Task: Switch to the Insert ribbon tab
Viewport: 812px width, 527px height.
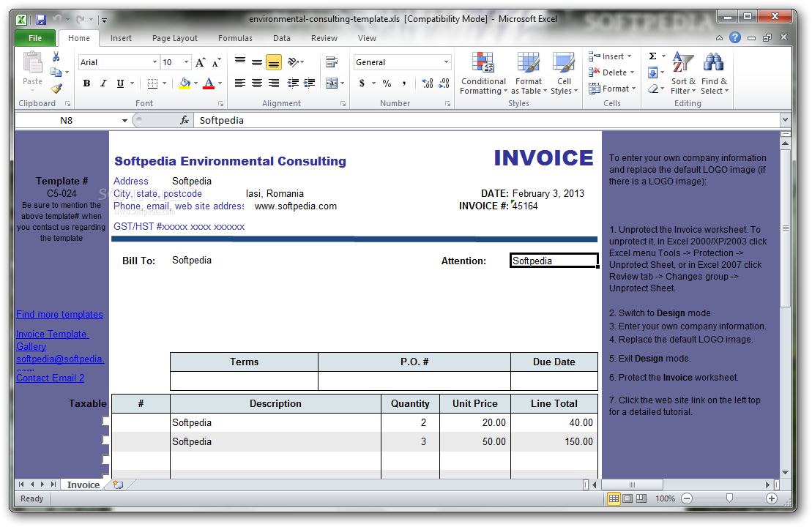Action: [121, 38]
